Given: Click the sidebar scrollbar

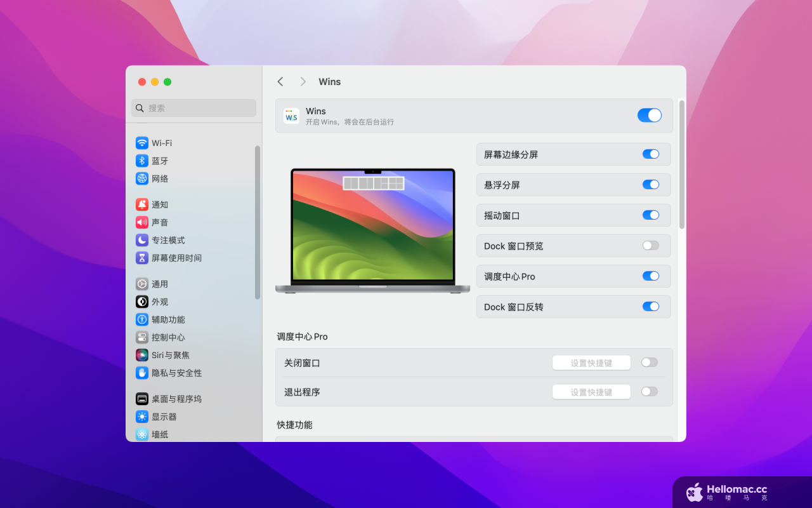Looking at the screenshot, I should click(x=258, y=222).
